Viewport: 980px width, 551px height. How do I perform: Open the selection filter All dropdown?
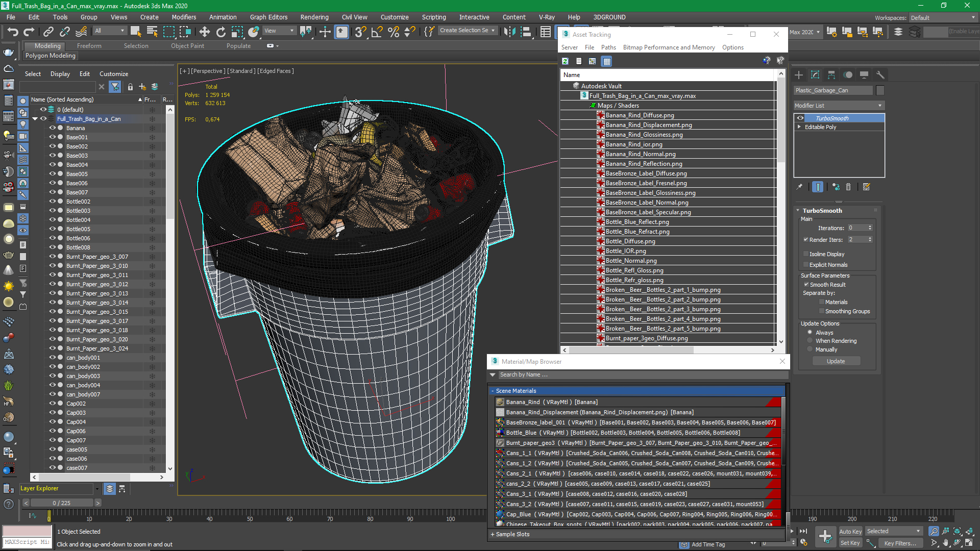pyautogui.click(x=109, y=31)
